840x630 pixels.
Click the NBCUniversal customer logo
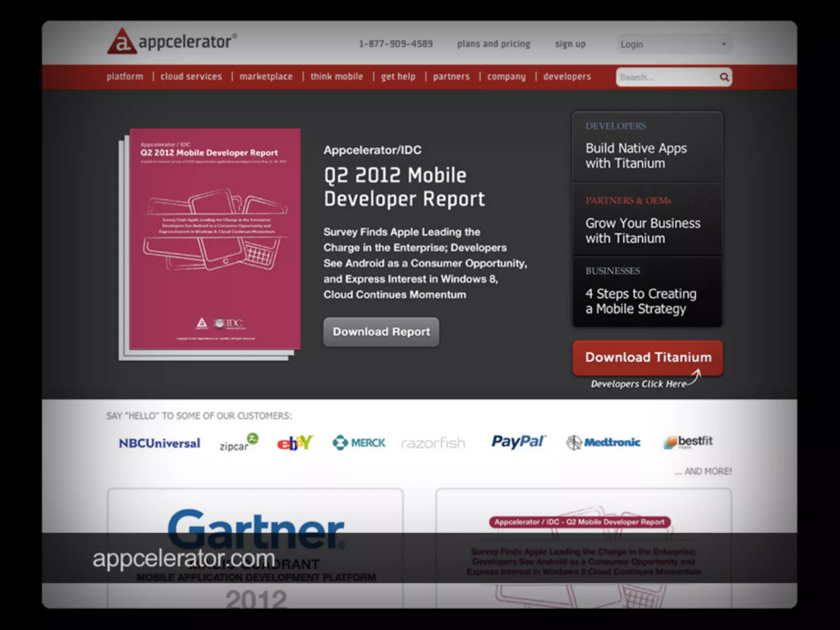[160, 443]
